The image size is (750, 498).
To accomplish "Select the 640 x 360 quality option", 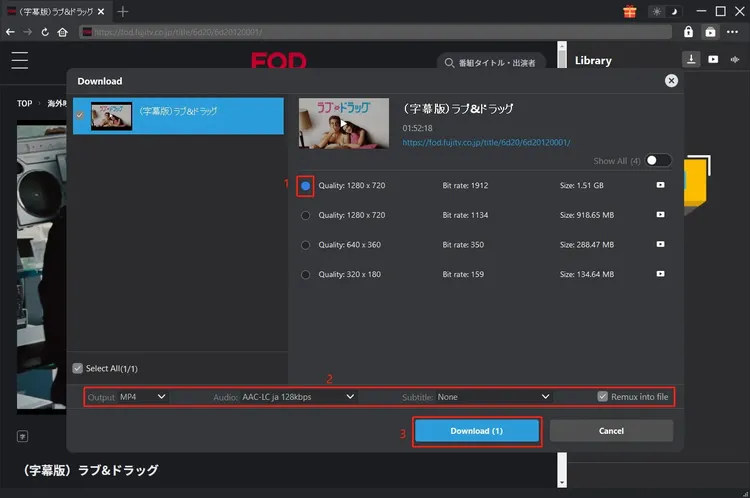I will pos(306,245).
